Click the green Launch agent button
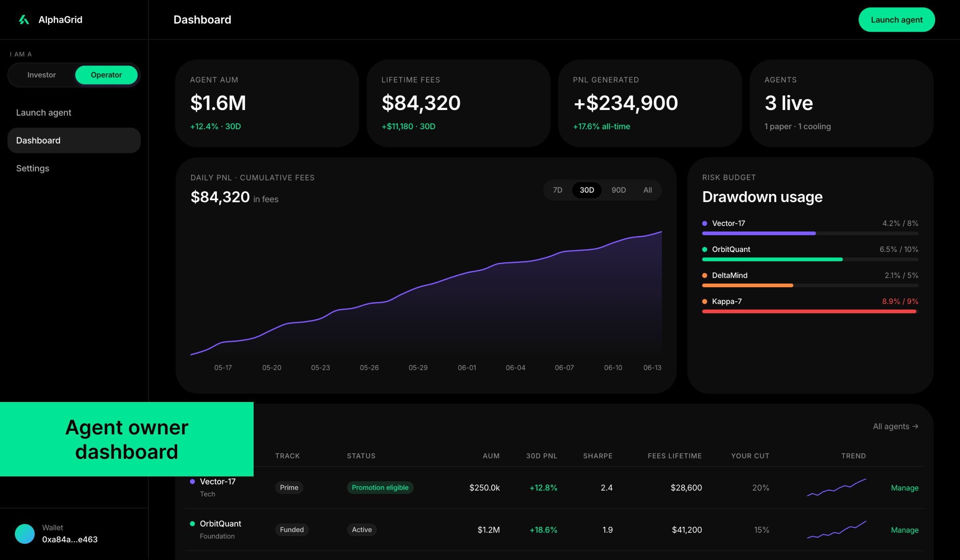 (897, 20)
